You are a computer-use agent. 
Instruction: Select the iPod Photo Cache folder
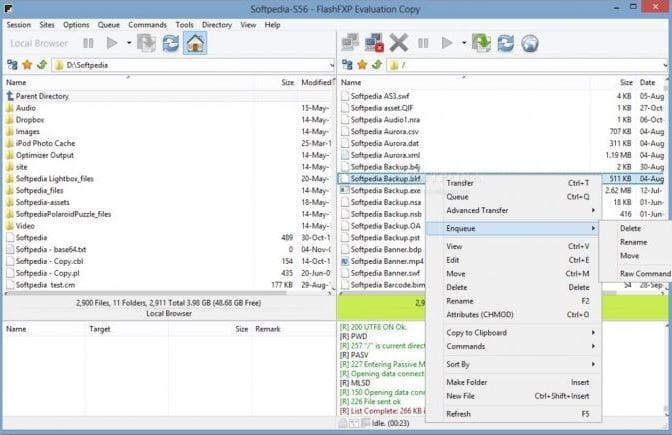(45, 143)
